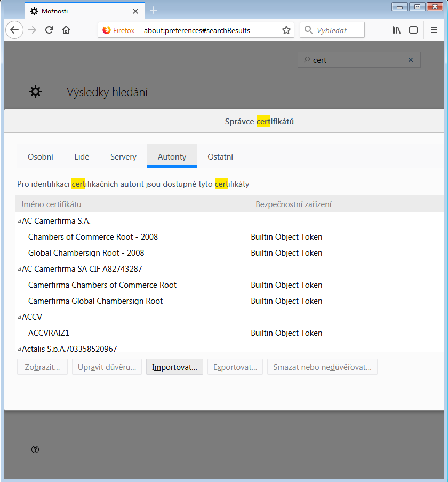Click the browser Back arrow button
The image size is (448, 482).
14,30
